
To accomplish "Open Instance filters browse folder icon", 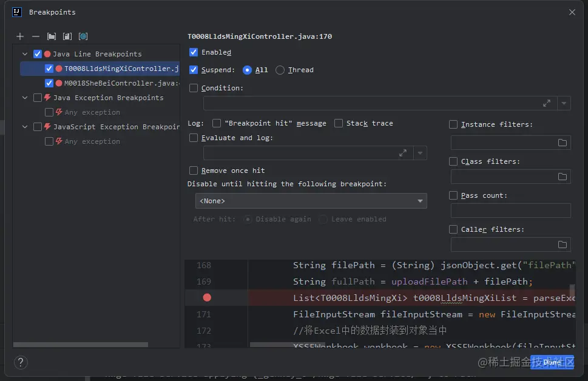I will pyautogui.click(x=563, y=143).
